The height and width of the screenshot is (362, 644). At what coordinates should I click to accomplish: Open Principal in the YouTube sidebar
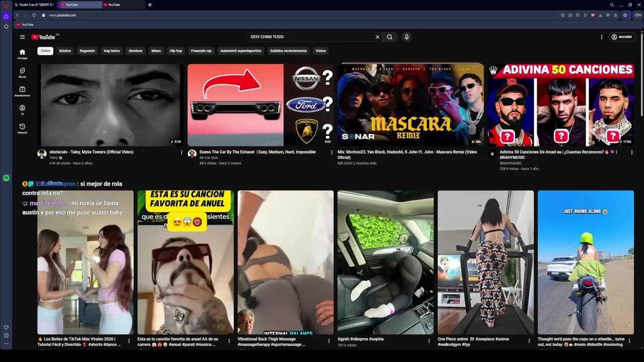coord(22,54)
